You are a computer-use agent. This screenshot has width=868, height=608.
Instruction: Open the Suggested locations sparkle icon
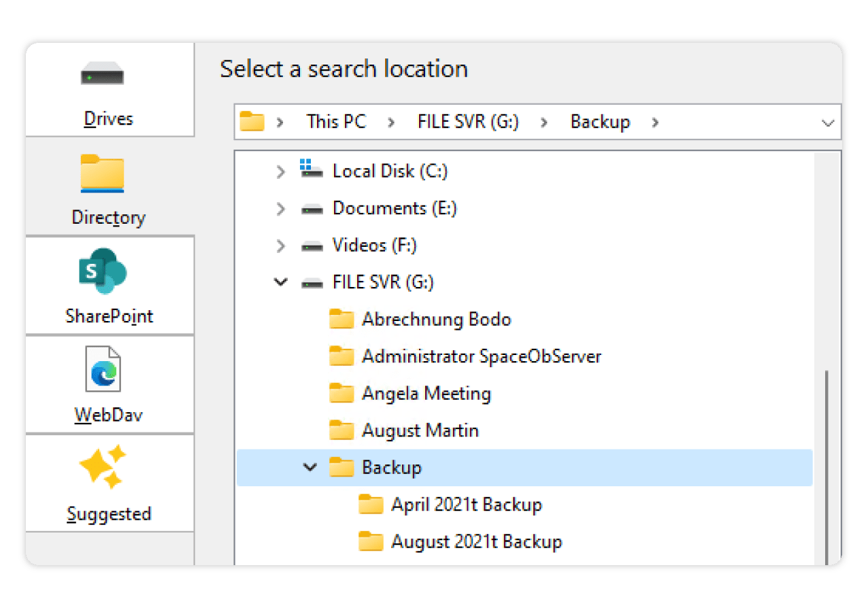(103, 467)
